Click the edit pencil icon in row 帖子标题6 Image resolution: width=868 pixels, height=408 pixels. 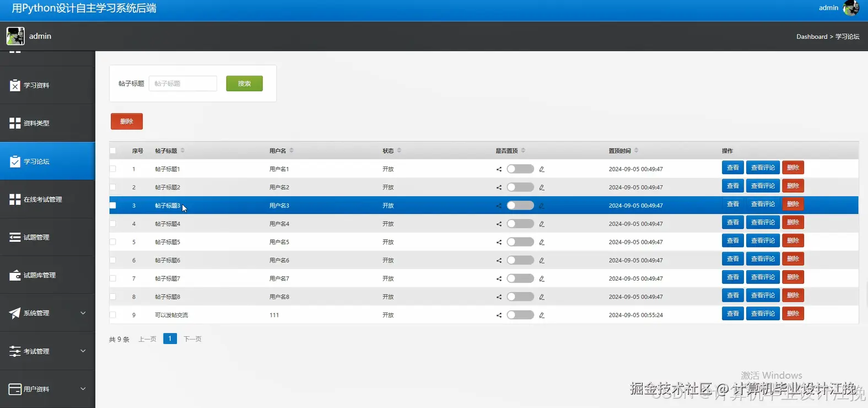click(542, 260)
